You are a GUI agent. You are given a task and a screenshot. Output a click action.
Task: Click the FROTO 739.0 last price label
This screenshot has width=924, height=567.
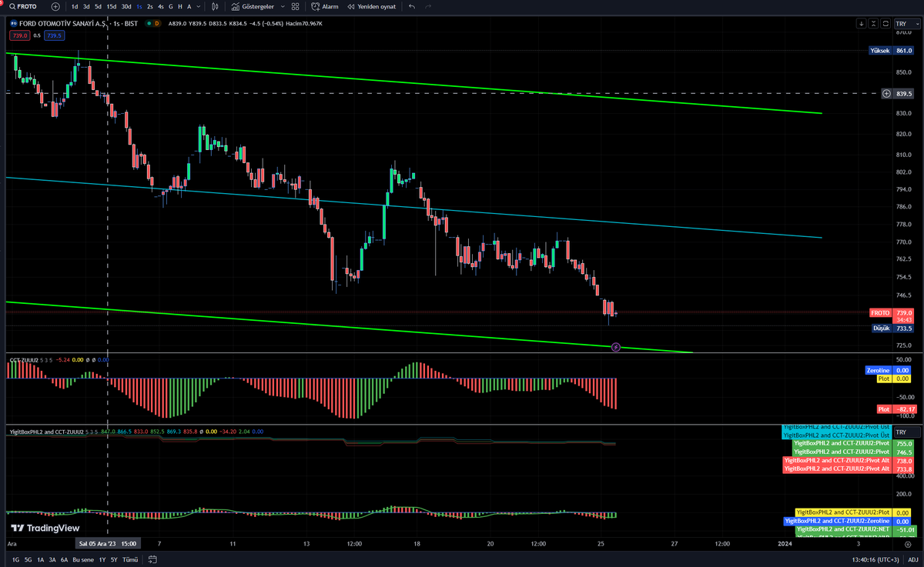pos(891,313)
